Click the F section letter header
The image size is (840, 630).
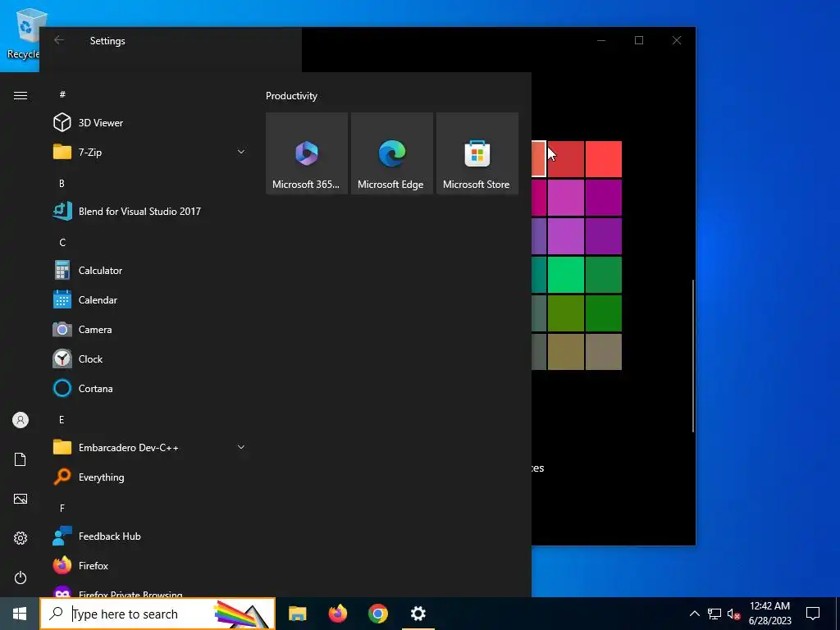(x=62, y=508)
